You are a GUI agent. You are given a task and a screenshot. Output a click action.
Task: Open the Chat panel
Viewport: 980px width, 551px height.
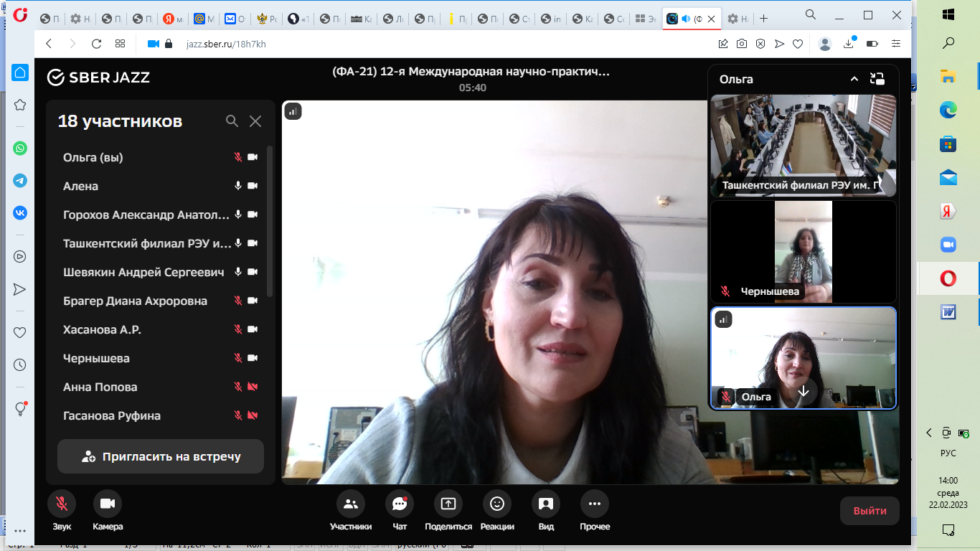(400, 504)
